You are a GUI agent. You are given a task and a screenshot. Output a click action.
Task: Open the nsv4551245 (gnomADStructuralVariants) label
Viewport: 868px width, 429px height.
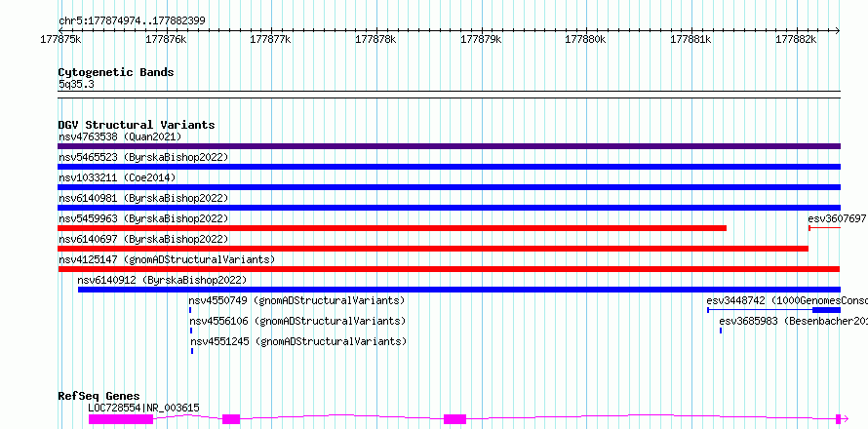click(x=299, y=341)
